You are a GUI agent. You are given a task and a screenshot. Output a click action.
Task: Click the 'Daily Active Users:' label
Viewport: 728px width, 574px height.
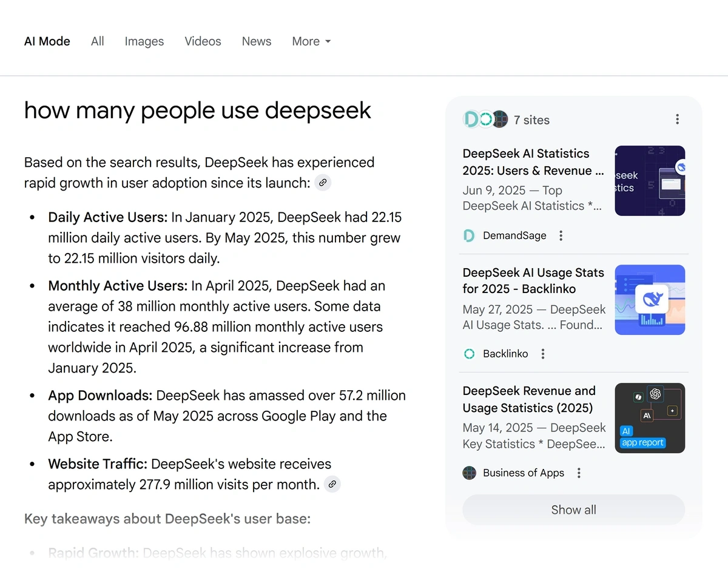click(107, 217)
